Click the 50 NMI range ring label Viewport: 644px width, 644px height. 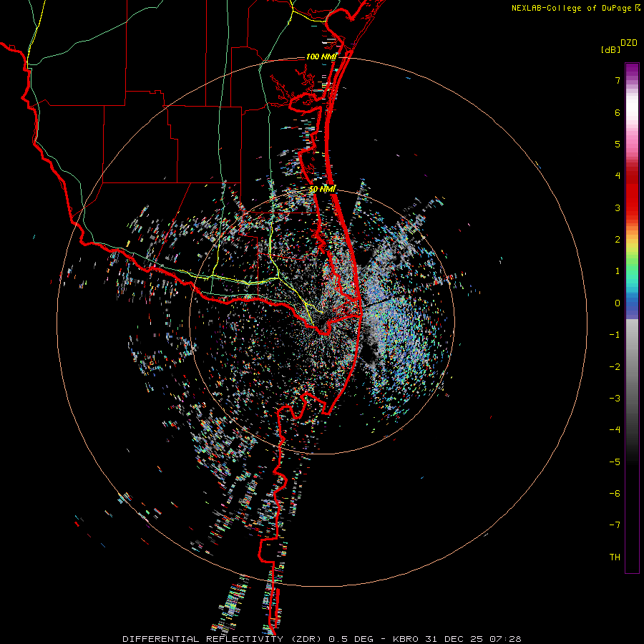323,189
